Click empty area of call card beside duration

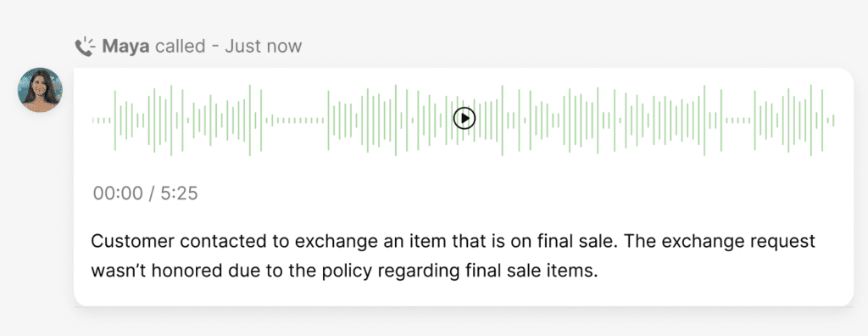point(498,193)
